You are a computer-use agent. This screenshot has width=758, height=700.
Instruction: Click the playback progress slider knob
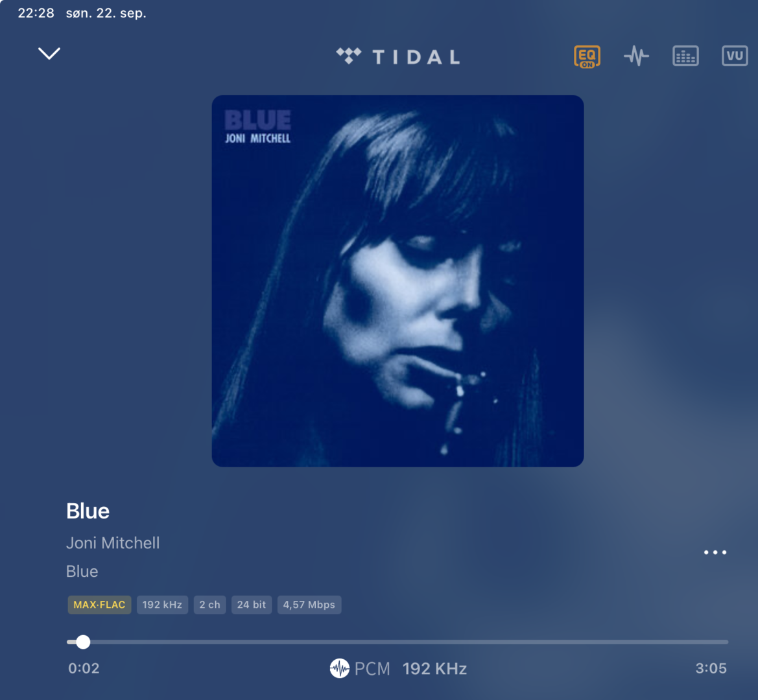(x=83, y=642)
